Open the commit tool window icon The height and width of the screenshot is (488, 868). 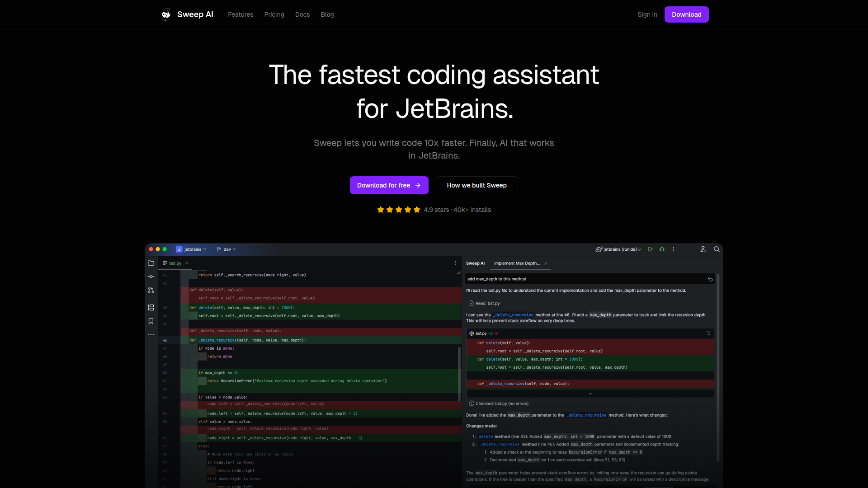point(151,277)
